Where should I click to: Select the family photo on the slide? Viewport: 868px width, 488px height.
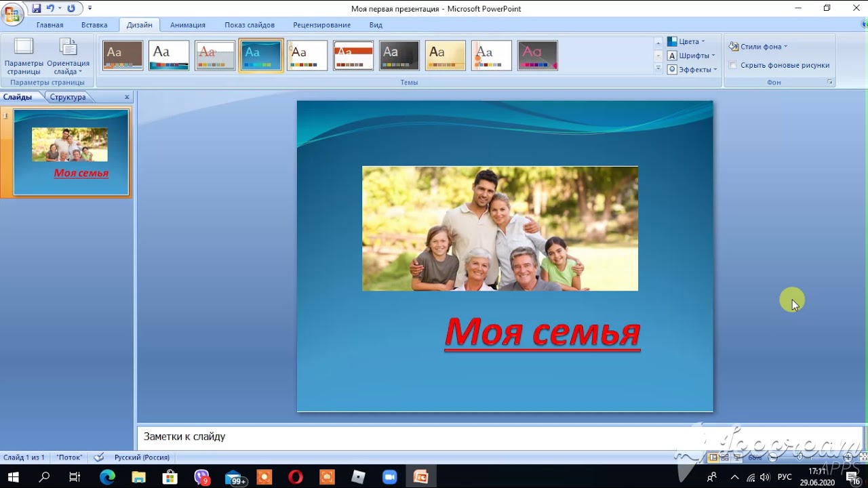500,228
